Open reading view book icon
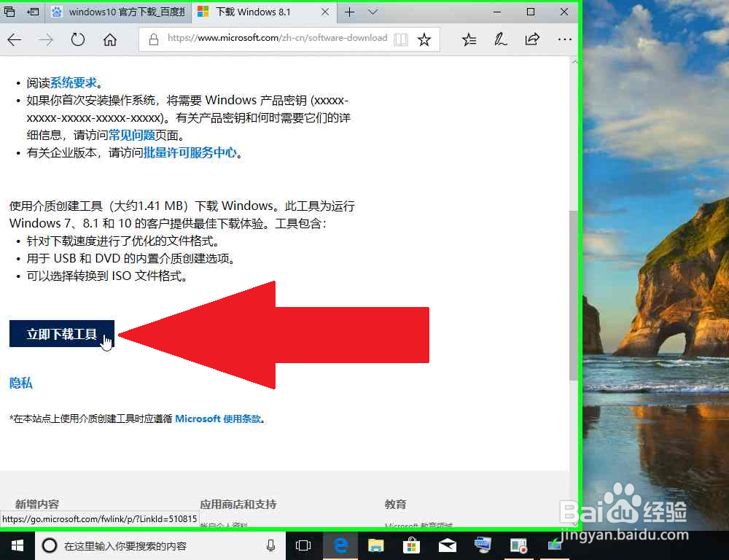Screen dimensions: 729x560 pyautogui.click(x=401, y=40)
